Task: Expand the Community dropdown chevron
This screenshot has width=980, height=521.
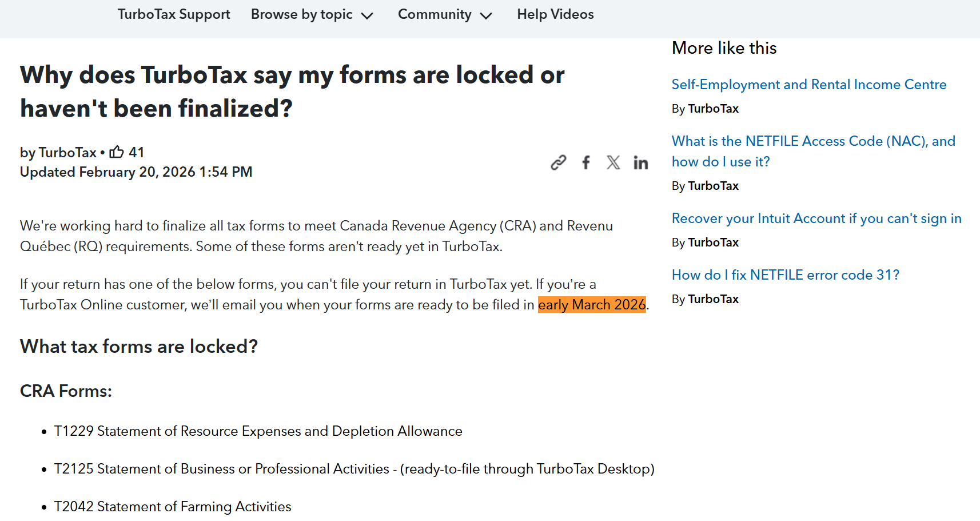Action: (486, 15)
